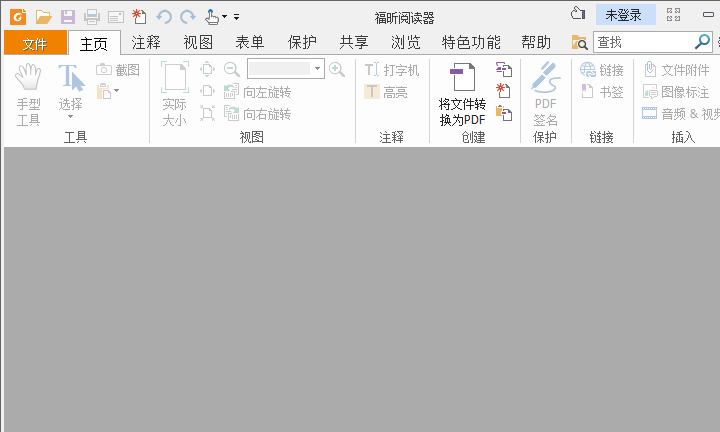
Task: Click the magnifier search button in find box
Action: 702,42
